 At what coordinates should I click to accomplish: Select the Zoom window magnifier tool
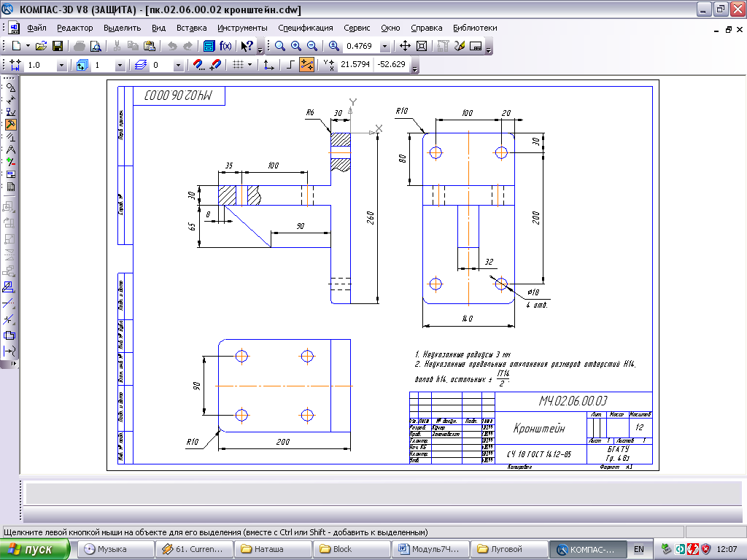tap(280, 46)
